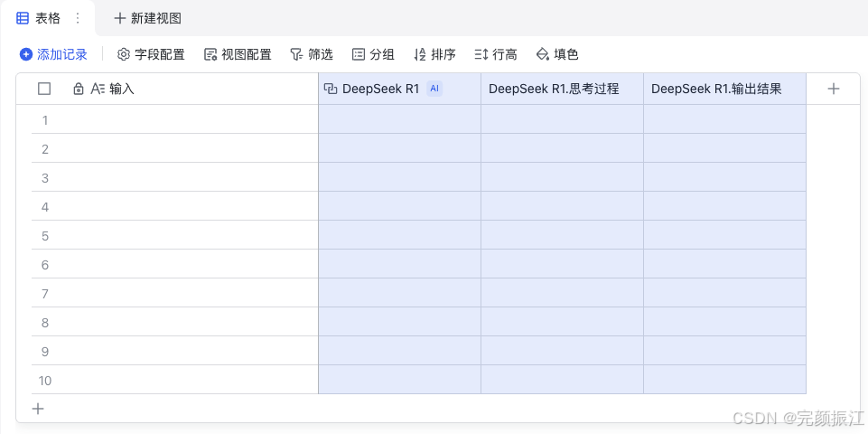Click the 视图配置 view config icon
Viewport: 868px width, 434px height.
pyautogui.click(x=210, y=54)
